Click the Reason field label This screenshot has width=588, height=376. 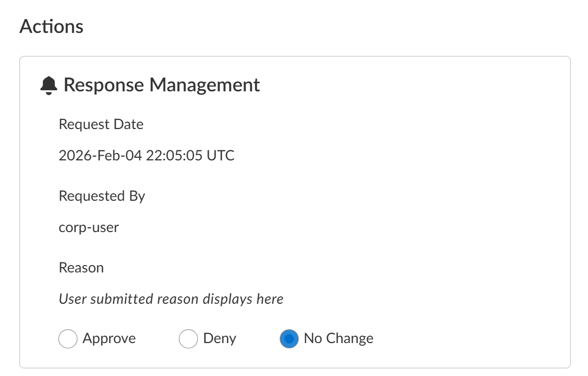tap(81, 267)
